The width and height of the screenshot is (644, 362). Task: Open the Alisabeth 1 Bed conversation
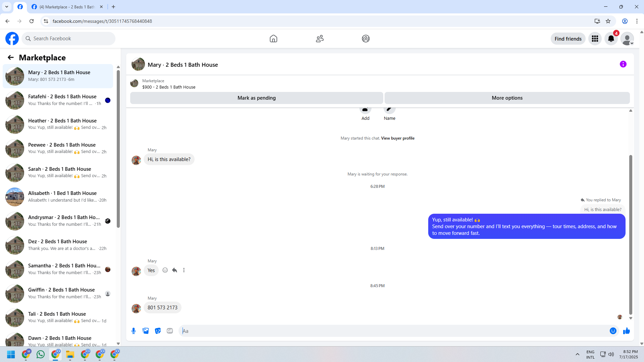pos(58,197)
